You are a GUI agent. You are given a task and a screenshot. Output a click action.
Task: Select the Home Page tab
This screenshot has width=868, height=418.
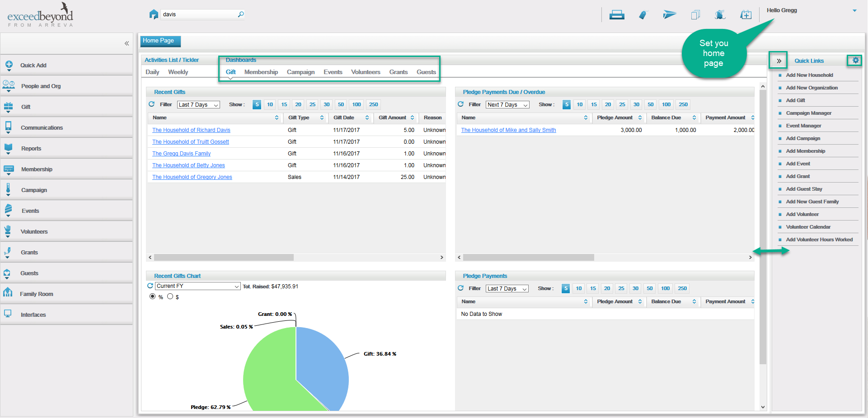(160, 41)
